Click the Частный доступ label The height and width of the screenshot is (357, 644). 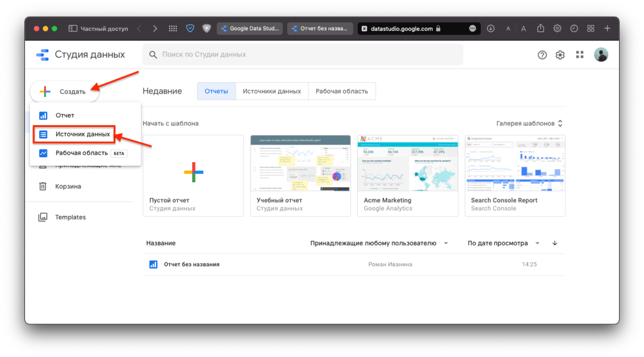(x=104, y=29)
